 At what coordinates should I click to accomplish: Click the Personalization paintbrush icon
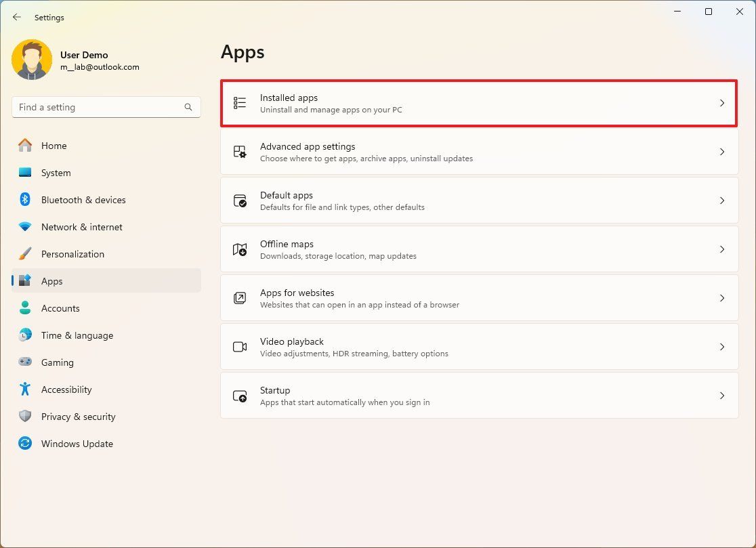24,254
